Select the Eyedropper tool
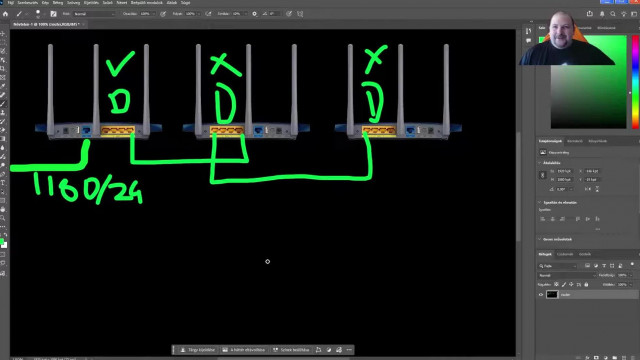Image resolution: width=640 pixels, height=360 pixels. point(3,86)
